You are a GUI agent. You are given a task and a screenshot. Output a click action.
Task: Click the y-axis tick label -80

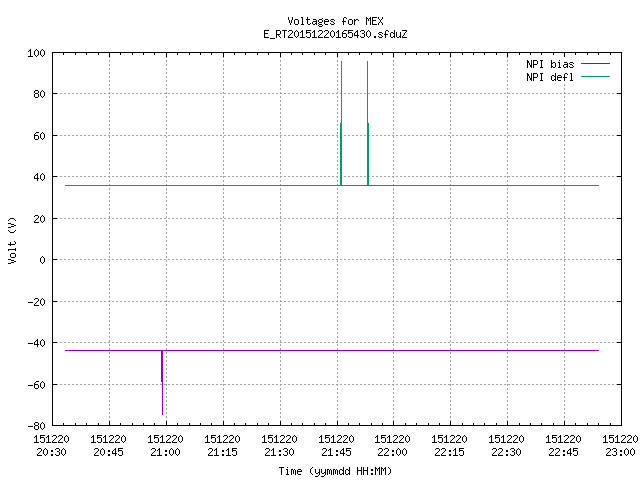pos(36,426)
